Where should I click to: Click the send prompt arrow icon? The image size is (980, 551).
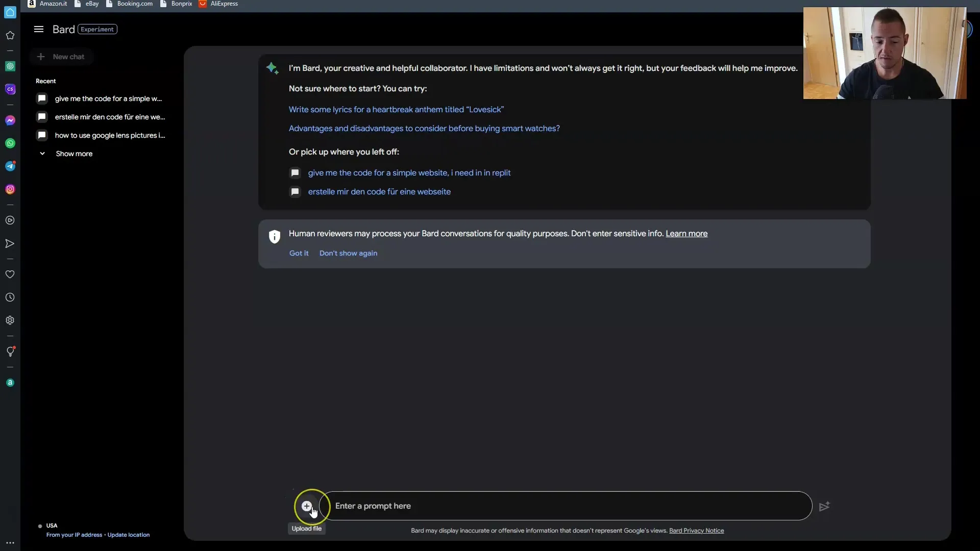[x=824, y=506]
